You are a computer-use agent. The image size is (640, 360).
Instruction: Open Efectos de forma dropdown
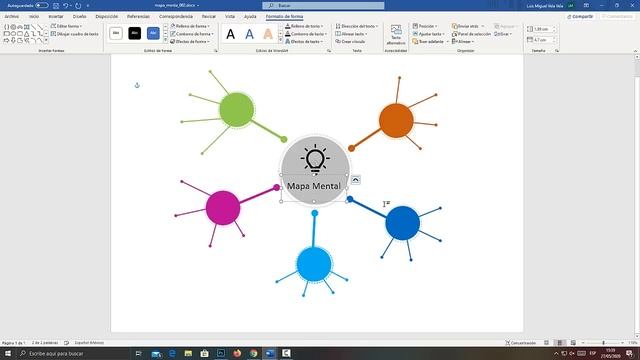coord(190,42)
